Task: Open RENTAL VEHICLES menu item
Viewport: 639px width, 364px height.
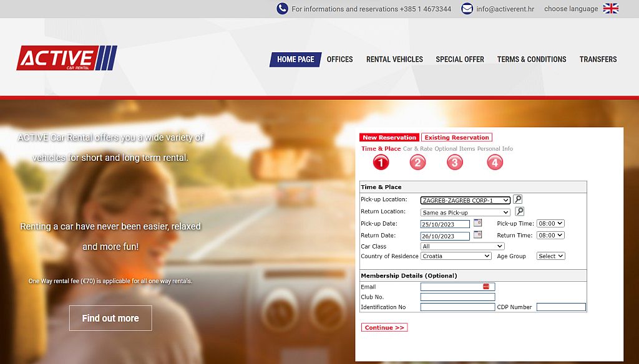Action: coord(394,59)
